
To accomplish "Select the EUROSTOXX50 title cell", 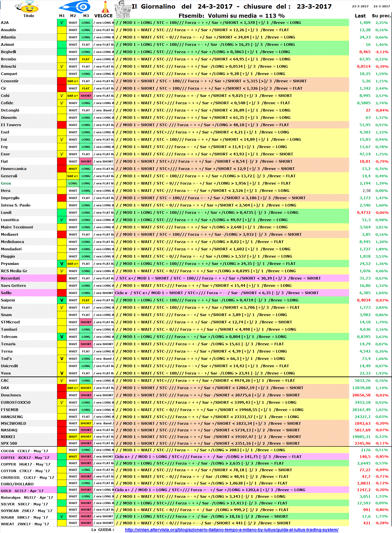I will pyautogui.click(x=29, y=402).
